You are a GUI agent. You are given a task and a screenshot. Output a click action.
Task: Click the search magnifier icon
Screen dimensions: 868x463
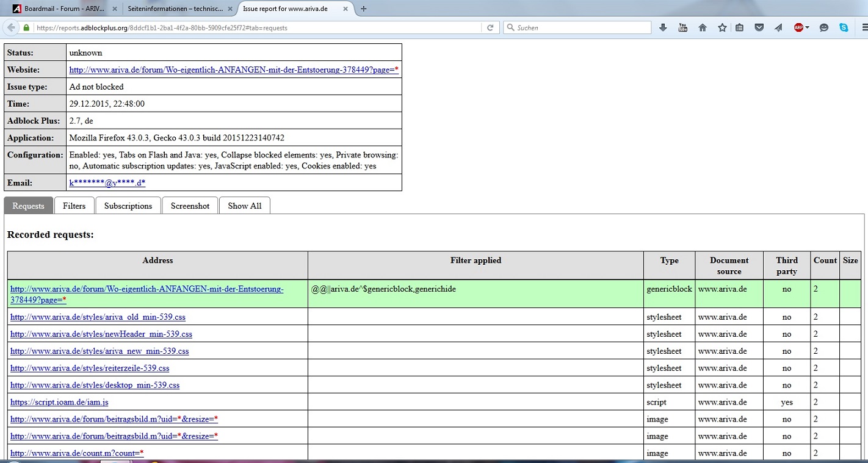(x=510, y=27)
